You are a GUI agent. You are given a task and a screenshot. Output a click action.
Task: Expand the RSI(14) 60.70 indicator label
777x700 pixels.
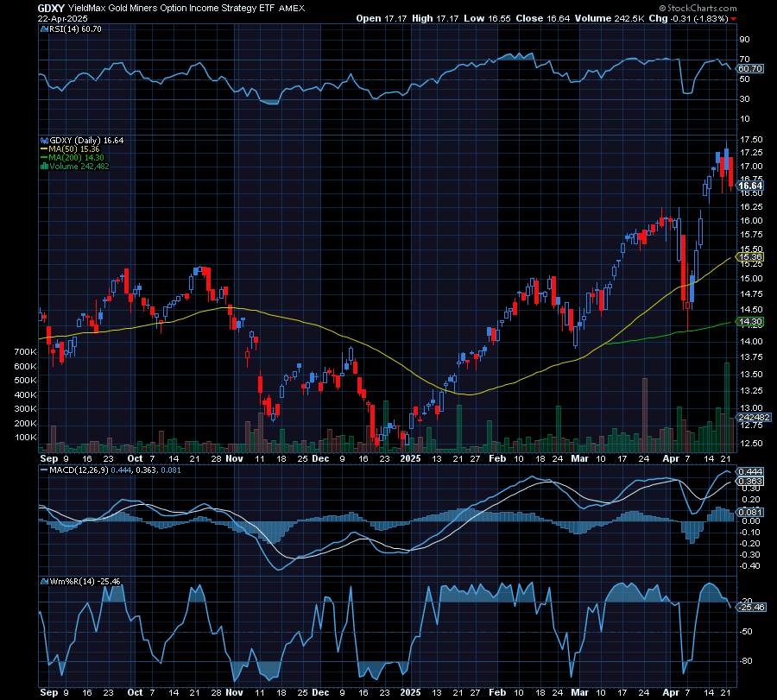(x=73, y=28)
